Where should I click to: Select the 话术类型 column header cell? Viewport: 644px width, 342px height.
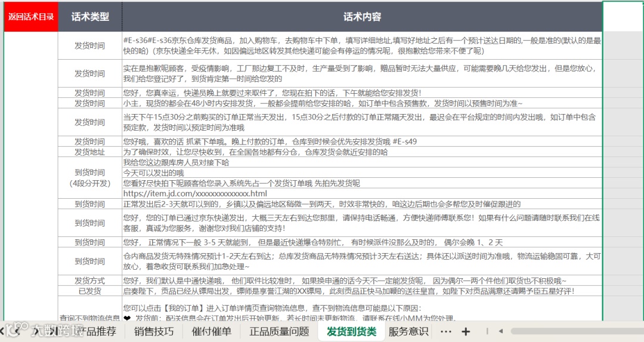(x=90, y=17)
